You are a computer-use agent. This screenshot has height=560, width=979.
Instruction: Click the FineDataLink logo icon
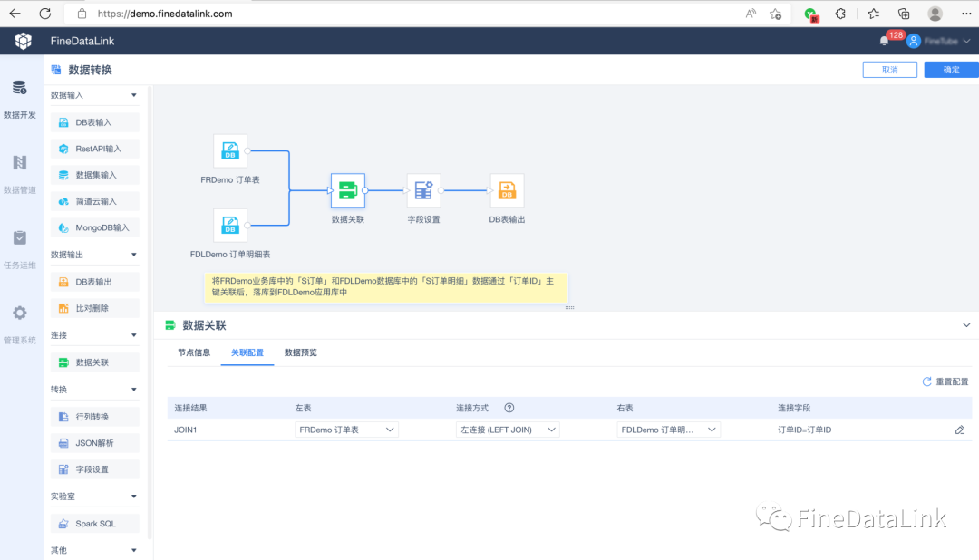point(23,41)
